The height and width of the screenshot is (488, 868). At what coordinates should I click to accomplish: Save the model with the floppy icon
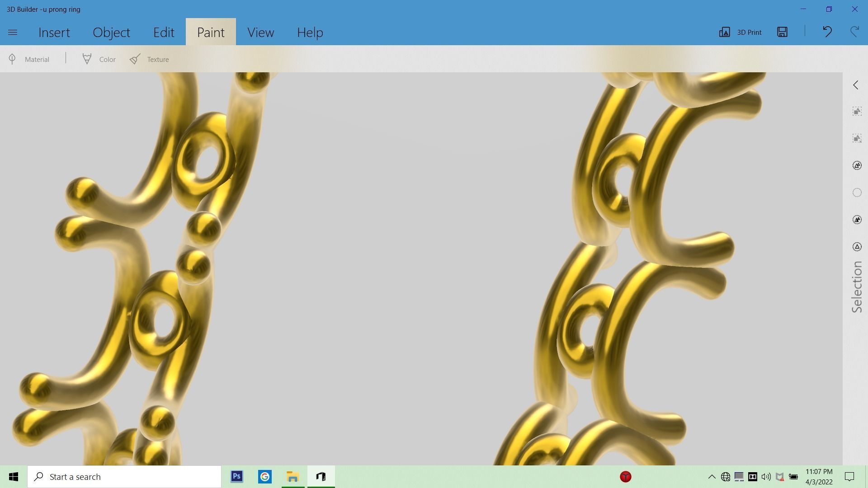click(783, 32)
